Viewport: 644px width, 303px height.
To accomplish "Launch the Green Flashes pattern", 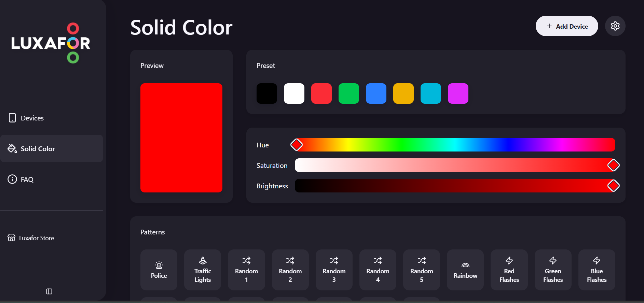I will (553, 270).
